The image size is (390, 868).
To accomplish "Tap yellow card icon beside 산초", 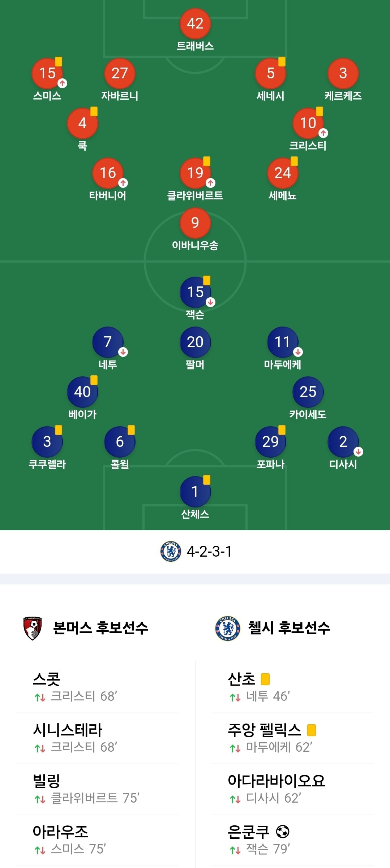I will [x=265, y=679].
